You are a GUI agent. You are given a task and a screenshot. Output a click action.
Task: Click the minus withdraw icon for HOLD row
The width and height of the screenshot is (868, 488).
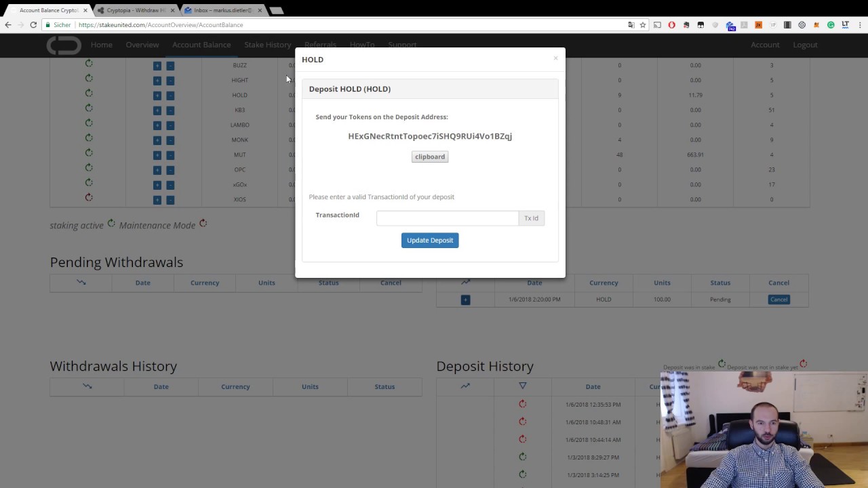[x=170, y=96]
